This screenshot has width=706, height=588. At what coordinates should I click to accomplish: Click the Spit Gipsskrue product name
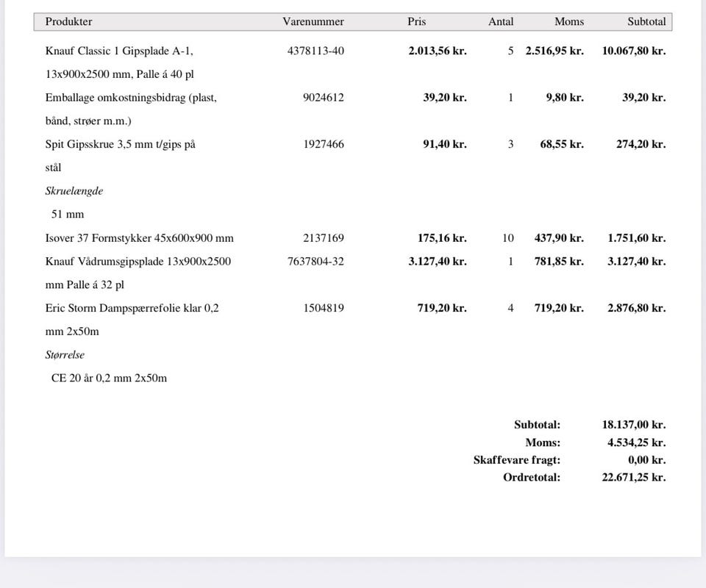click(x=120, y=156)
